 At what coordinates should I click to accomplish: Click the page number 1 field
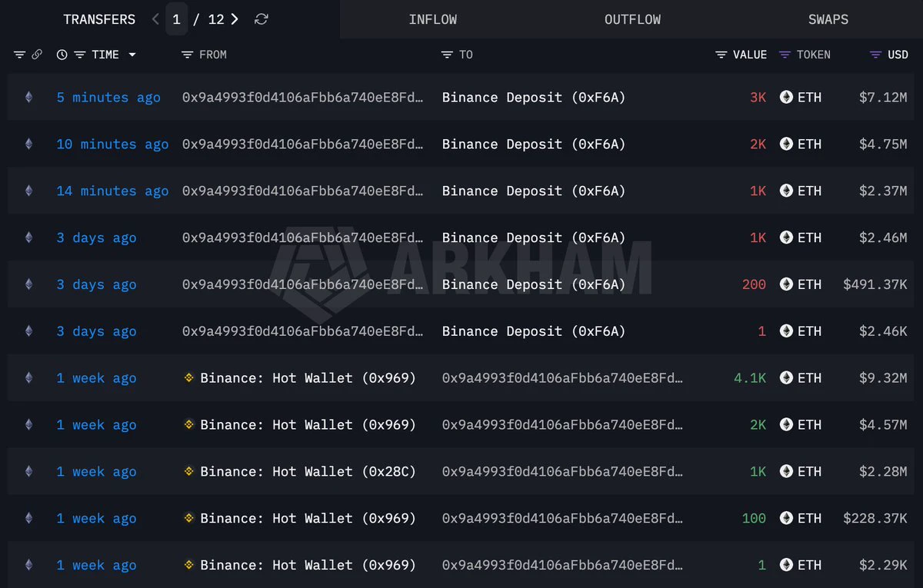(x=176, y=19)
